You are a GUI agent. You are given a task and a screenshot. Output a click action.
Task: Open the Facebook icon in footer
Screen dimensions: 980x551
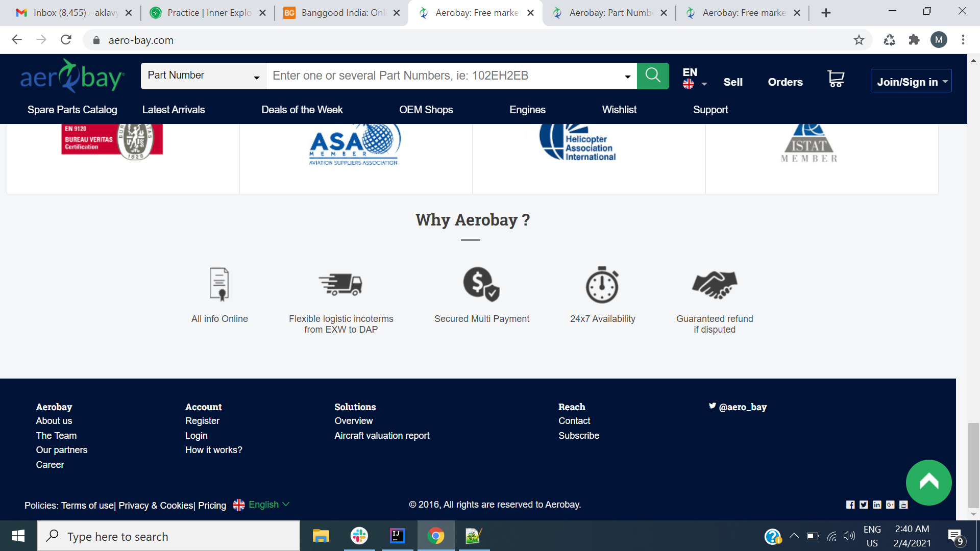850,505
